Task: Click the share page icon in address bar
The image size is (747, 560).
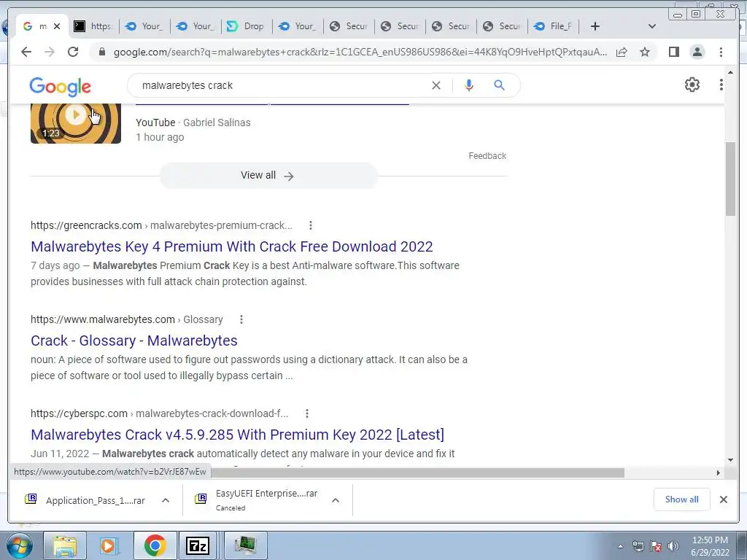Action: (x=622, y=52)
